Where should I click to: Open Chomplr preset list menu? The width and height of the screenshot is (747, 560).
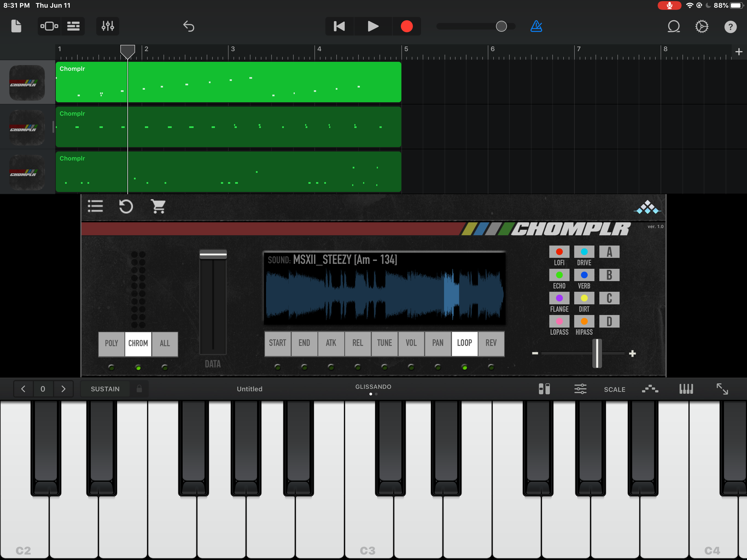pos(95,206)
